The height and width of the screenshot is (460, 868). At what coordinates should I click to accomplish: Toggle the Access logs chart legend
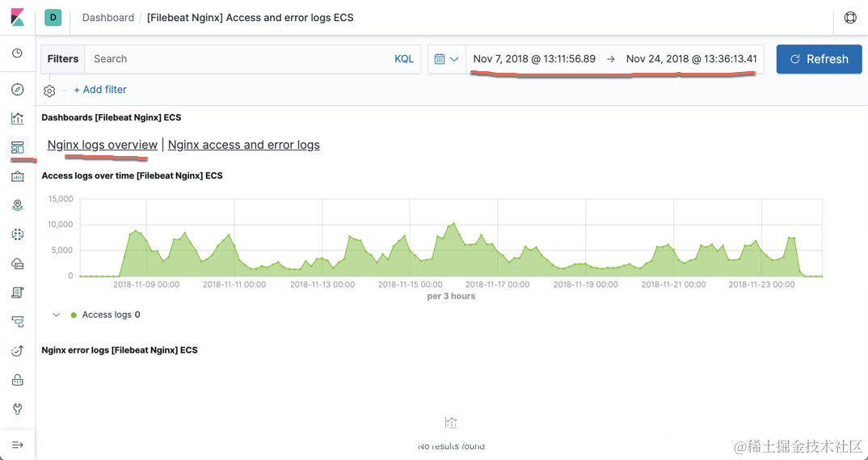(56, 314)
